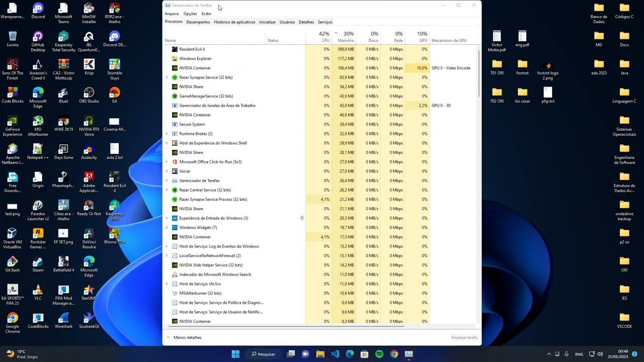
Task: Sort processes by CPU column
Action: click(318, 37)
